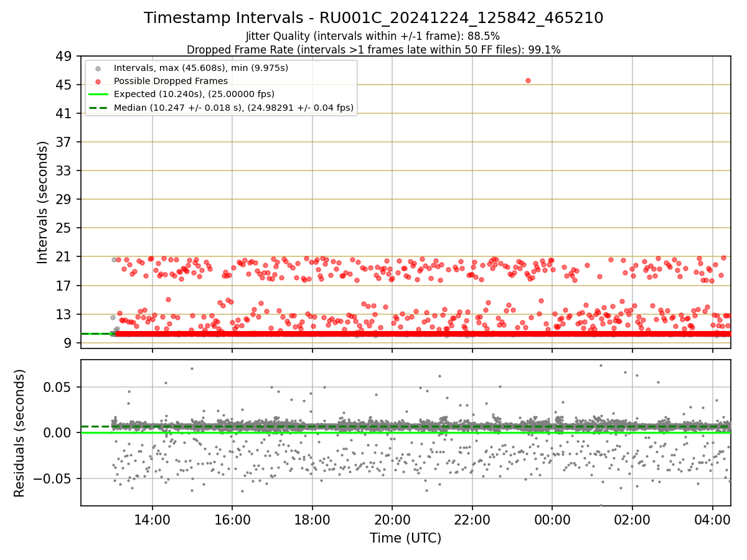Click the dashed green line sample in legend
This screenshot has width=747, height=560.
point(99,108)
